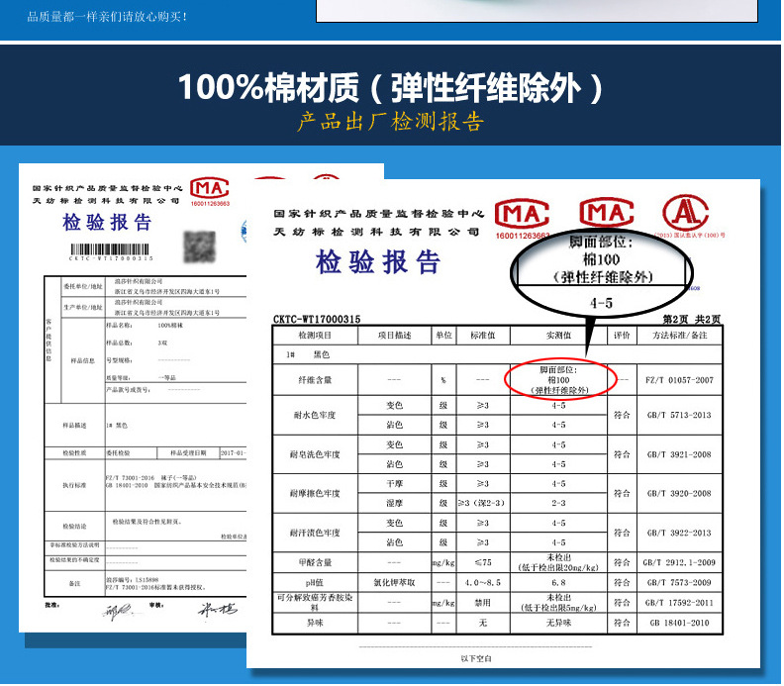This screenshot has width=784, height=686.
Task: Click the "可分解致癌芳香胺染料" row label
Action: click(x=315, y=603)
